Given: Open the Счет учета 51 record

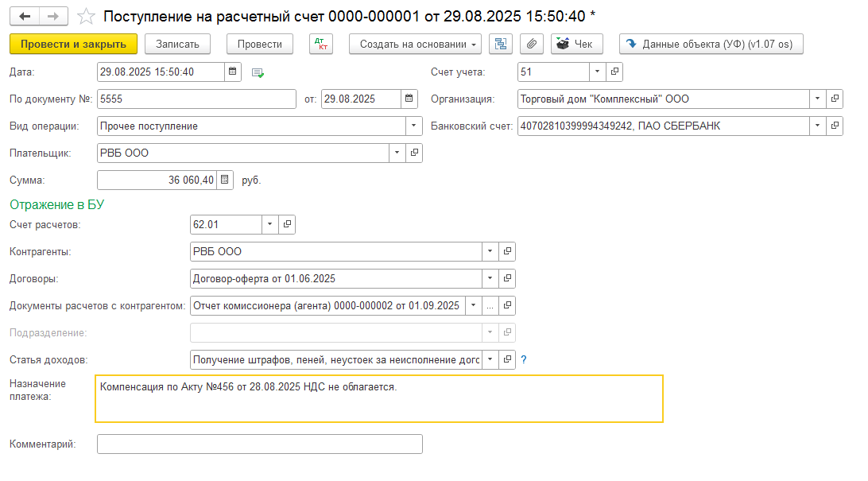Looking at the screenshot, I should pyautogui.click(x=614, y=72).
